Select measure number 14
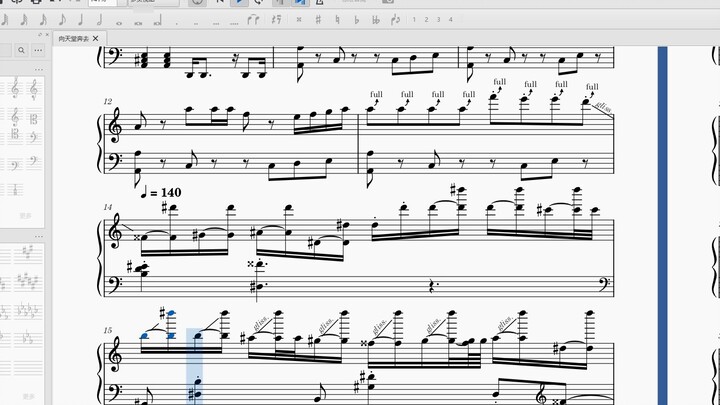This screenshot has height=405, width=720. pos(107,207)
